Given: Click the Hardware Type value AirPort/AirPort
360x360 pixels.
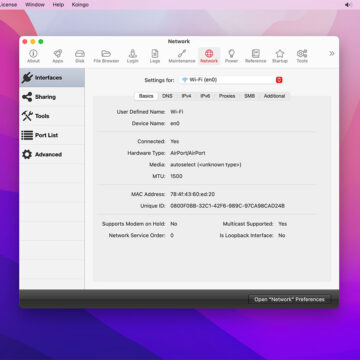Looking at the screenshot, I should click(188, 153).
